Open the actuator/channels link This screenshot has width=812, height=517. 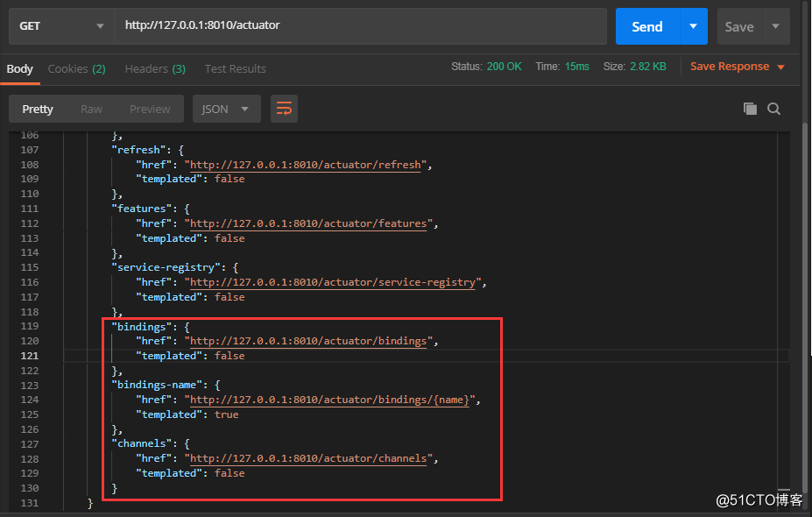[308, 458]
